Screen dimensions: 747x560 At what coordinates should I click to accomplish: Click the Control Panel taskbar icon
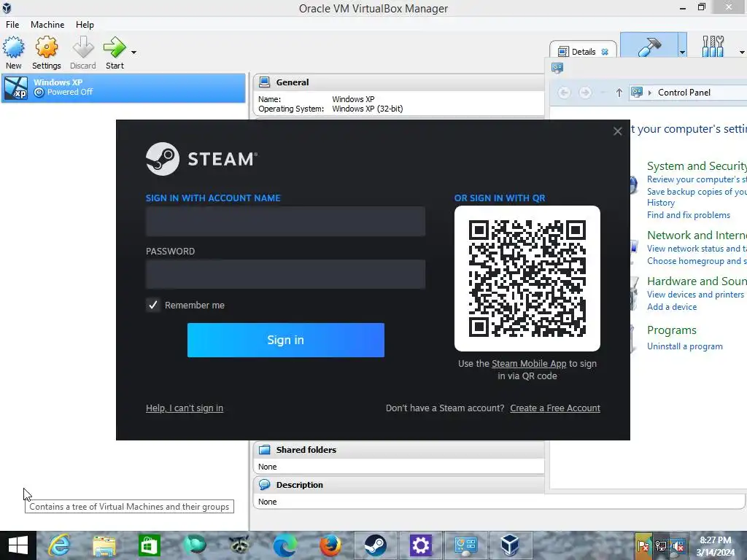(x=465, y=545)
